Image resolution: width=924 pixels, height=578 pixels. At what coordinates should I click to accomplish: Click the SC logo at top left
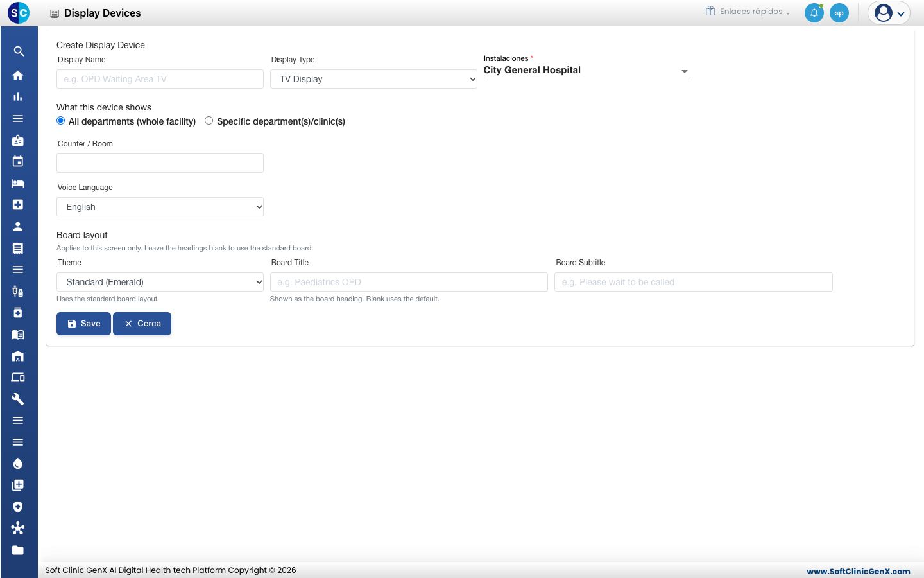(19, 12)
